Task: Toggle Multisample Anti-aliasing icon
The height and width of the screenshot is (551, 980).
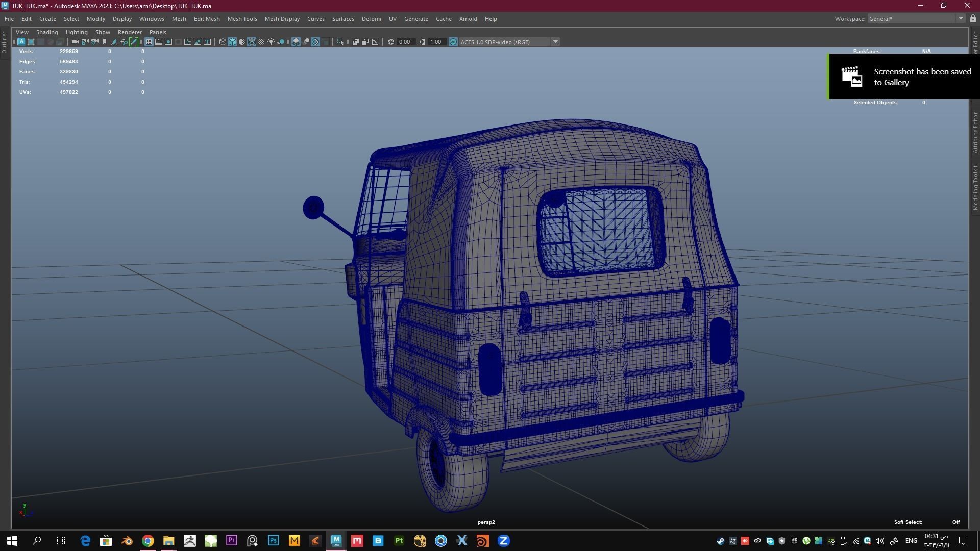Action: tap(315, 42)
